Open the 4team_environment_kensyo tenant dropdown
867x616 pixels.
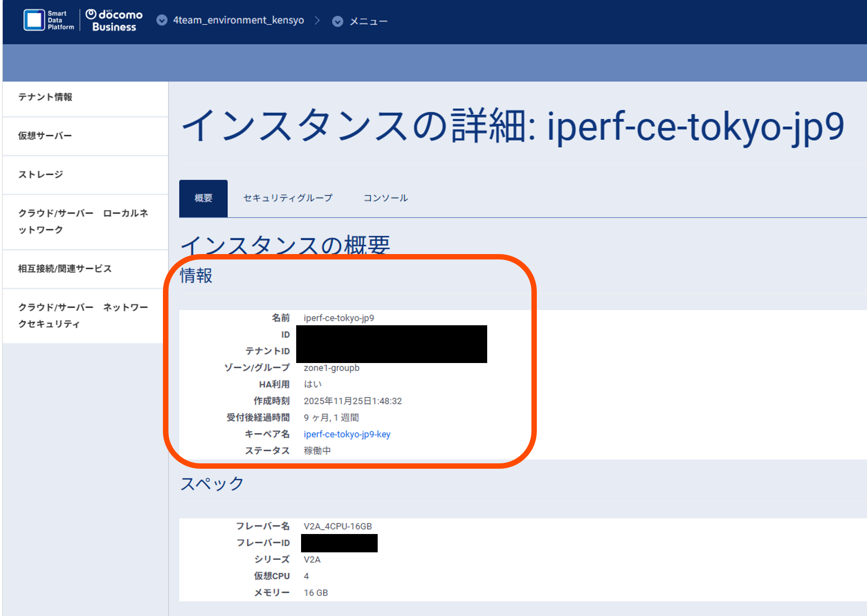[231, 20]
